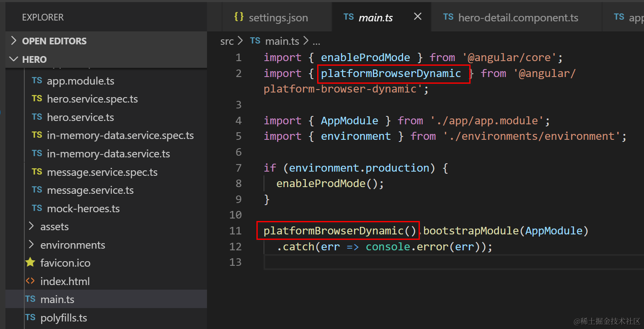Click the TS icon beside message.service.spec.ts
Viewport: 644px width, 329px height.
[x=37, y=172]
